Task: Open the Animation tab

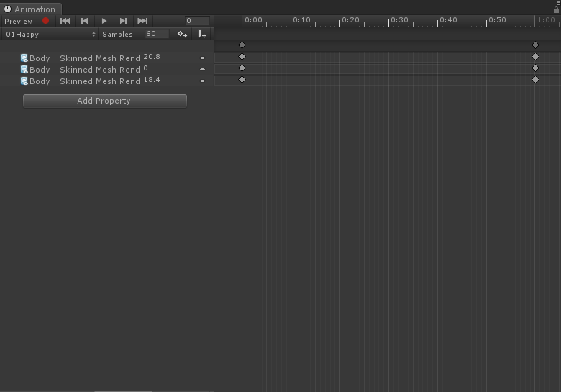Action: 30,9
